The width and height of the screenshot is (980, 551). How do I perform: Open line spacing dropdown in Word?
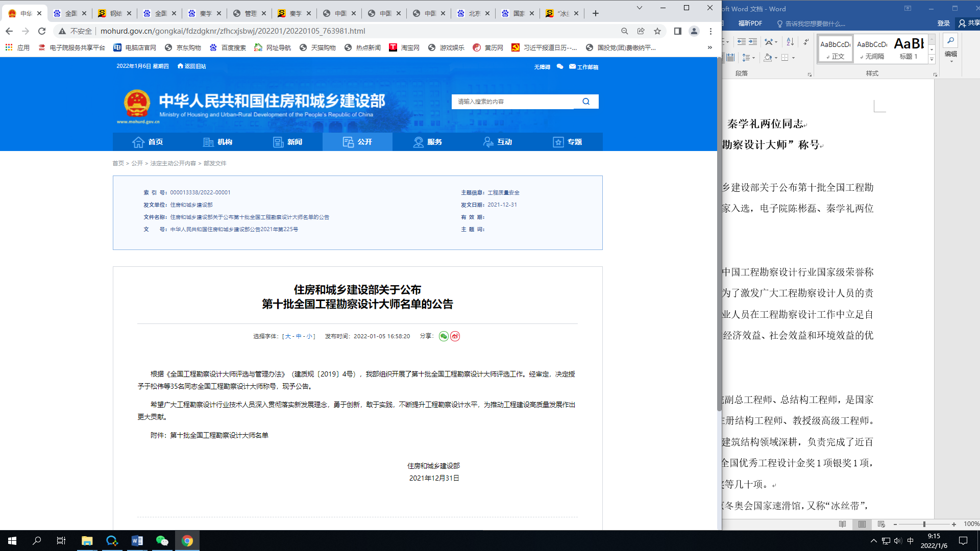click(748, 58)
